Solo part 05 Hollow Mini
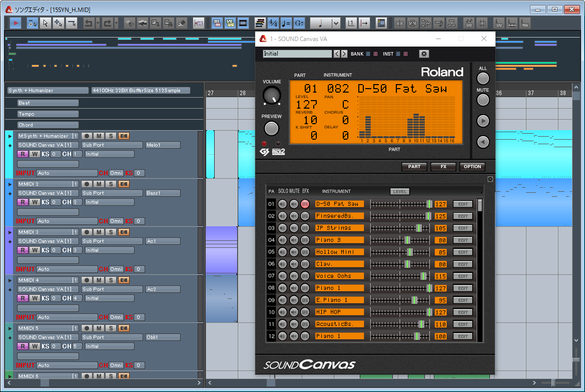This screenshot has height=392, width=585. [282, 252]
